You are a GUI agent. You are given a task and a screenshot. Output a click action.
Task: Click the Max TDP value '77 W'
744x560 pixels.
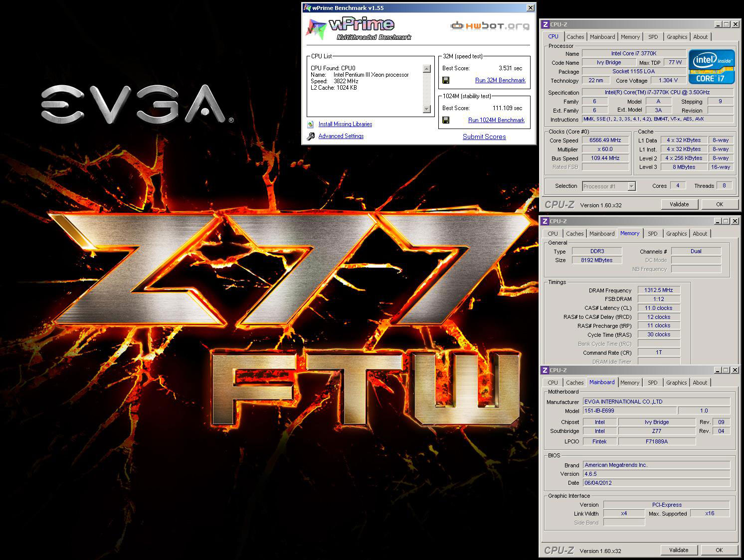pos(675,62)
